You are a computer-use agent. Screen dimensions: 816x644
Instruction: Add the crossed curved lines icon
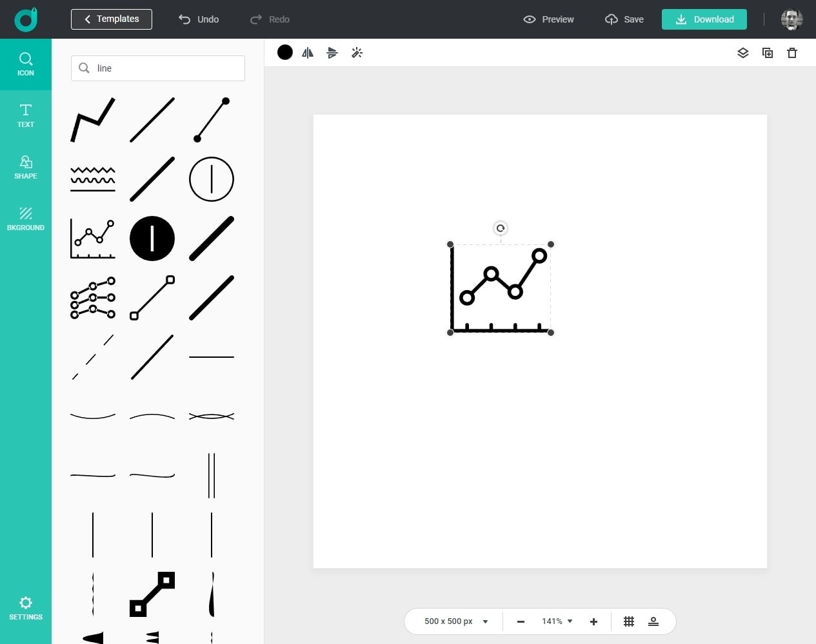pyautogui.click(x=212, y=416)
